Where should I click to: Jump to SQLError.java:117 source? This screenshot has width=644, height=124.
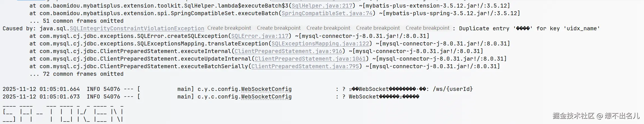coord(260,36)
